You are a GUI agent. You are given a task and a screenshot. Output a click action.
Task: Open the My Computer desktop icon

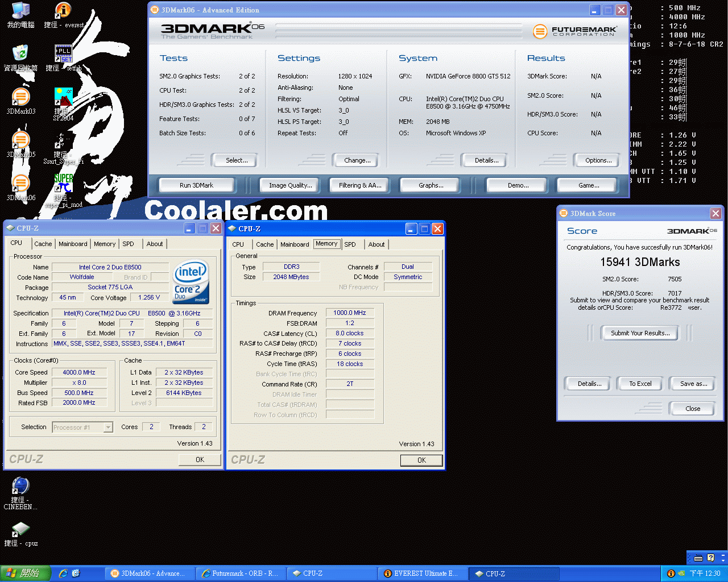[x=20, y=11]
